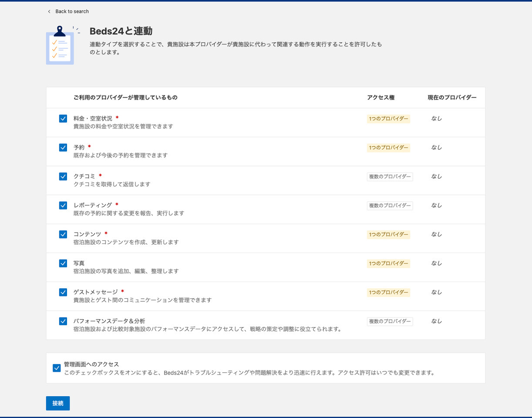Toggle the パフォーマンスデータ＆分析 checkbox

pyautogui.click(x=63, y=321)
